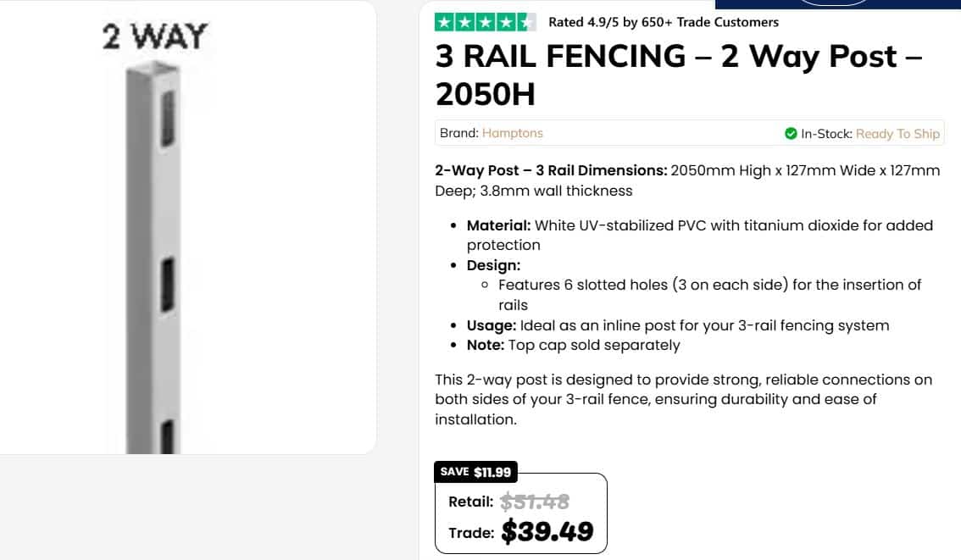The height and width of the screenshot is (560, 961).
Task: Click the Usage inline post bullet
Action: coord(677,325)
